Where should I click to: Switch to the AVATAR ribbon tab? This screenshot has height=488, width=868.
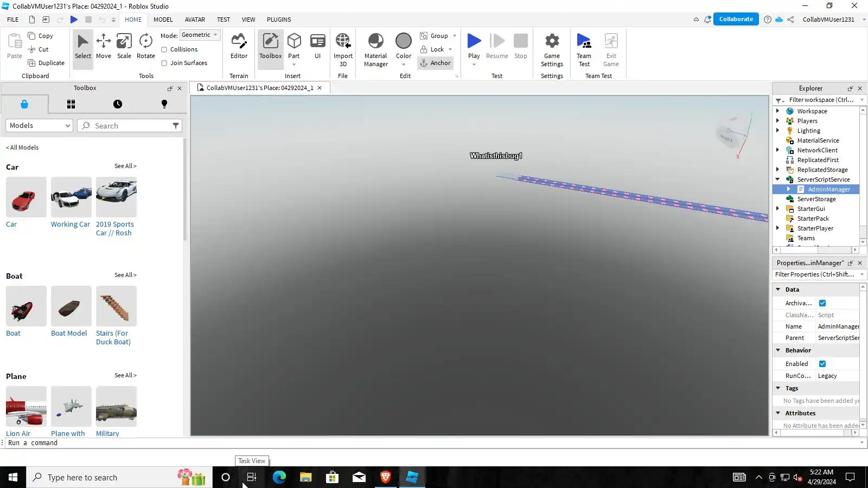coord(195,20)
